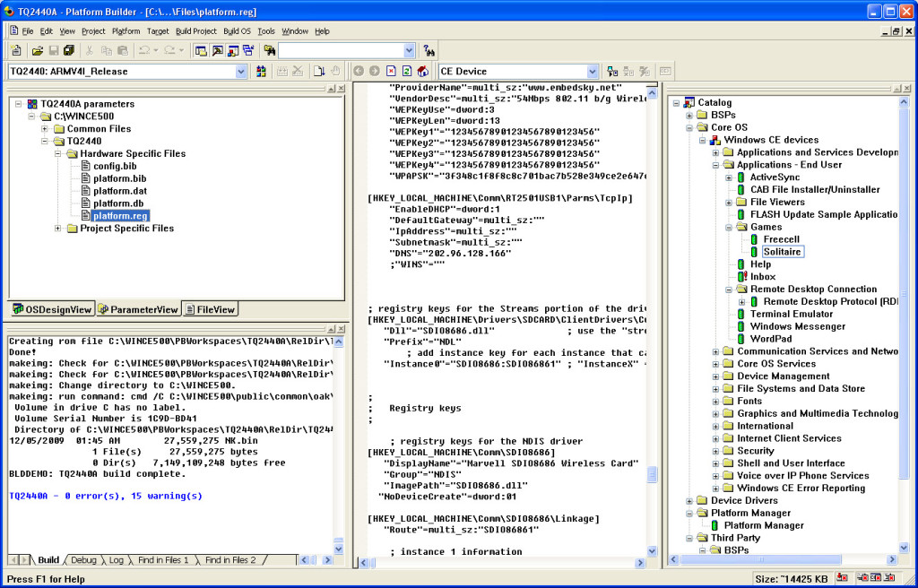This screenshot has height=588, width=918.
Task: Click the status bar download icon with red X
Action: tap(843, 578)
